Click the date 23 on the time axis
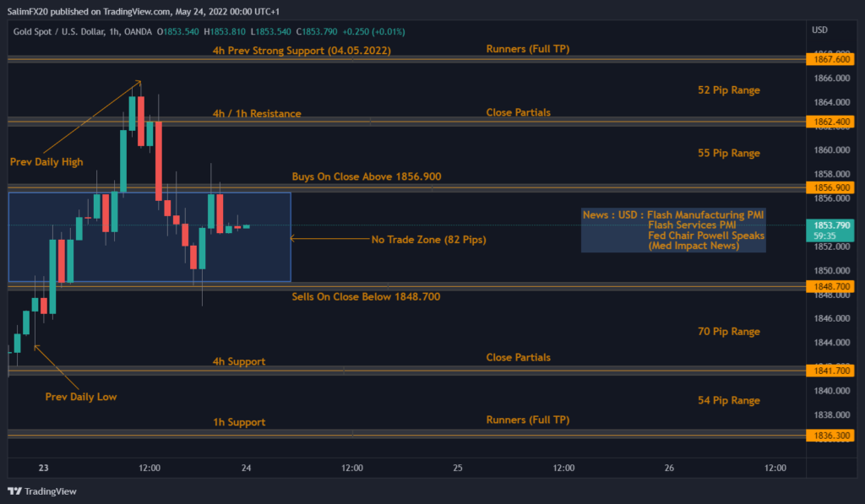 pyautogui.click(x=43, y=467)
